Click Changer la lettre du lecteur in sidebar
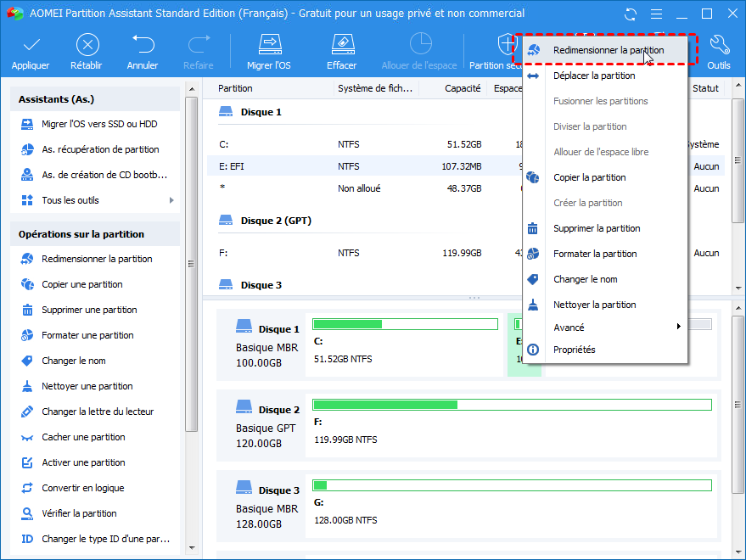746x560 pixels. [98, 412]
